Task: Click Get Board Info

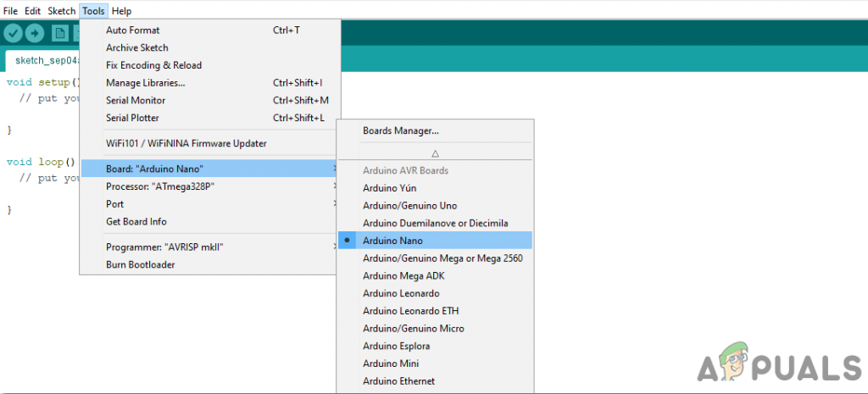Action: [136, 222]
